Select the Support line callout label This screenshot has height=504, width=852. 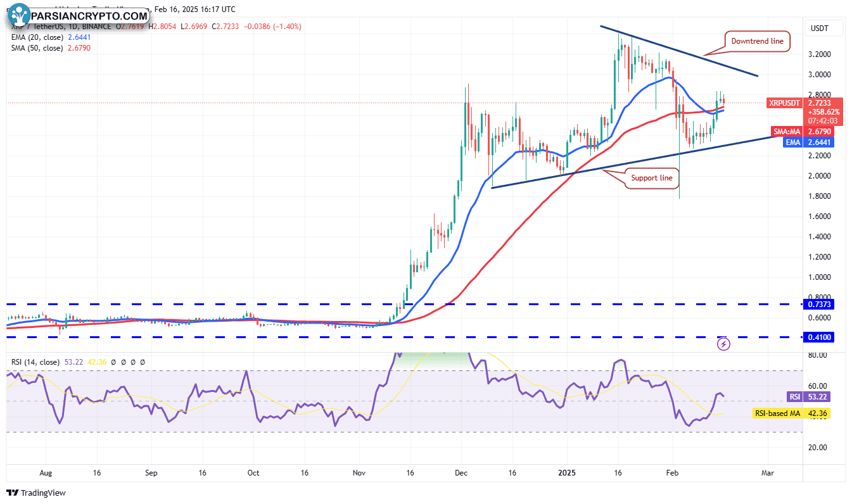pyautogui.click(x=652, y=179)
